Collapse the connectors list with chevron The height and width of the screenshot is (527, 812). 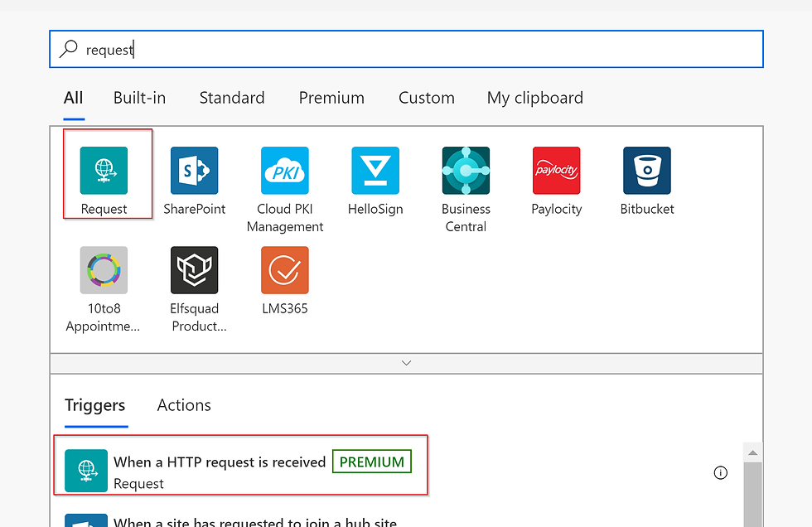(x=407, y=364)
